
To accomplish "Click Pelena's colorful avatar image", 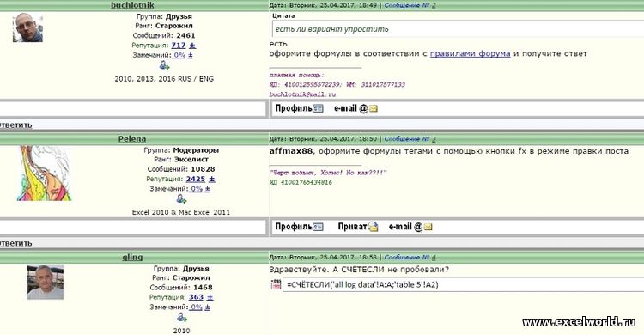I will point(45,173).
